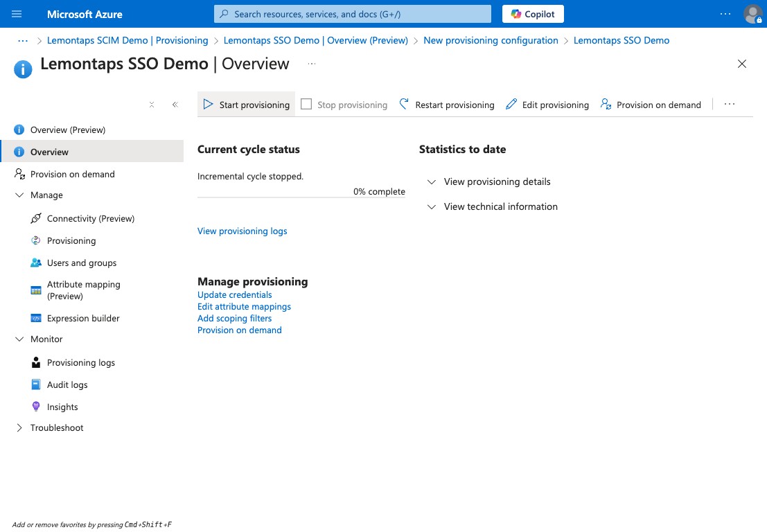Open page title more options ellipsis
Image resolution: width=767 pixels, height=532 pixels.
312,64
